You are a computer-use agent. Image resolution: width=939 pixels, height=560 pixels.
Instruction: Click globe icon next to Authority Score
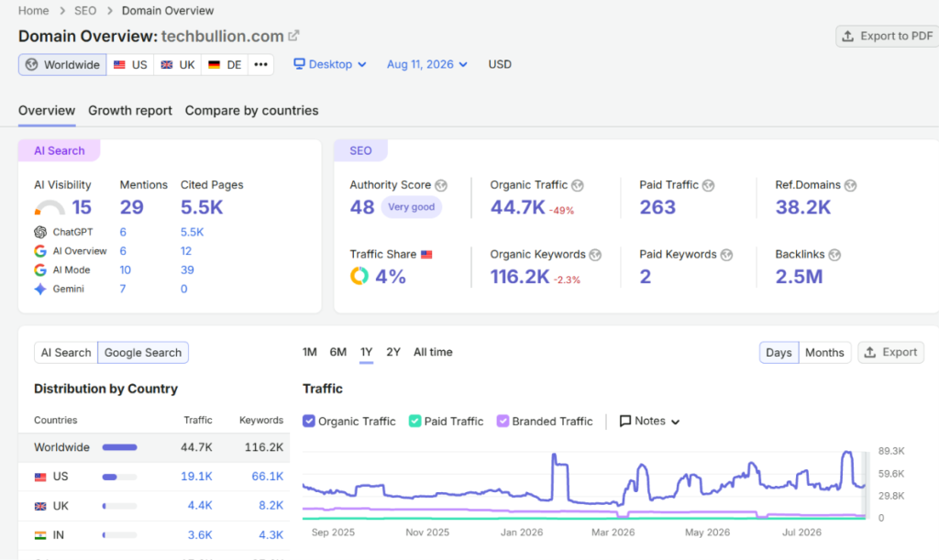tap(441, 185)
